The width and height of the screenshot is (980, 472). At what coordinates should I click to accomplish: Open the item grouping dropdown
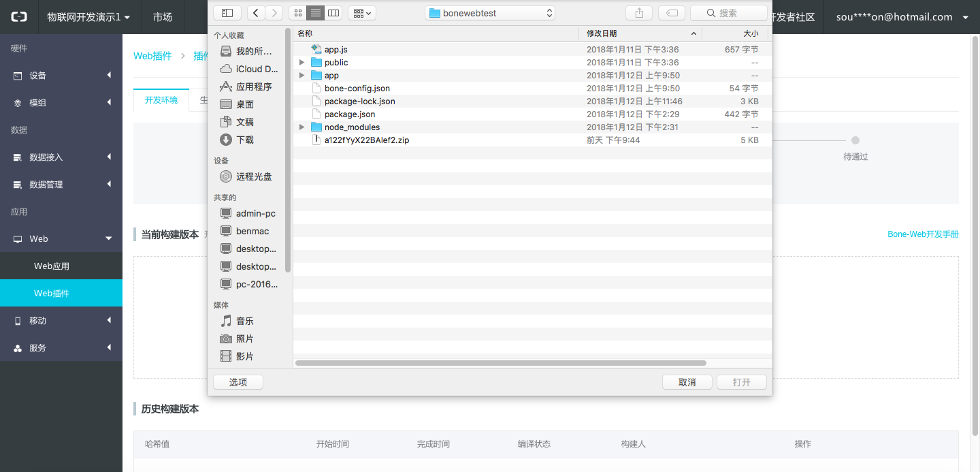tap(361, 13)
